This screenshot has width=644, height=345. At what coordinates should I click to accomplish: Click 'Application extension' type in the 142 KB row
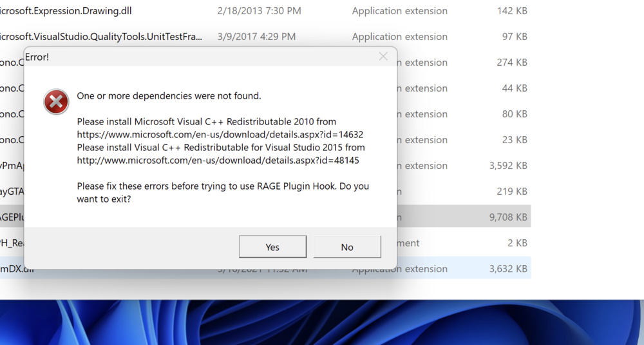click(x=400, y=11)
